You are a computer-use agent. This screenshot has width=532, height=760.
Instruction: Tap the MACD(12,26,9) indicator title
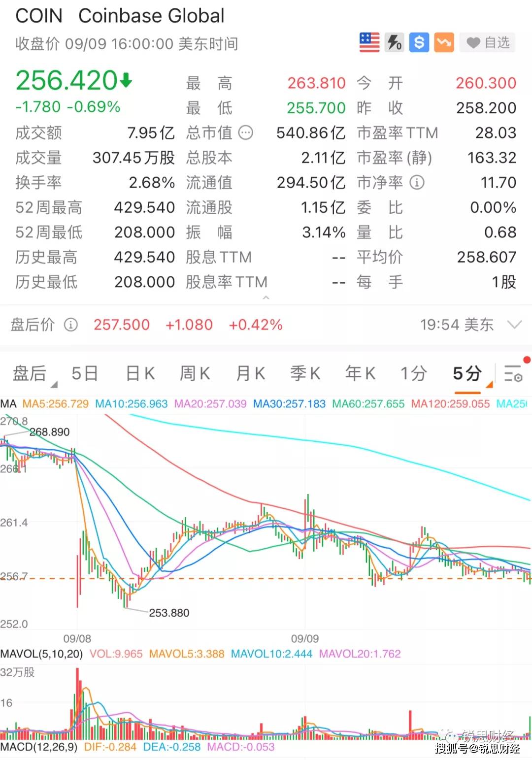[39, 747]
